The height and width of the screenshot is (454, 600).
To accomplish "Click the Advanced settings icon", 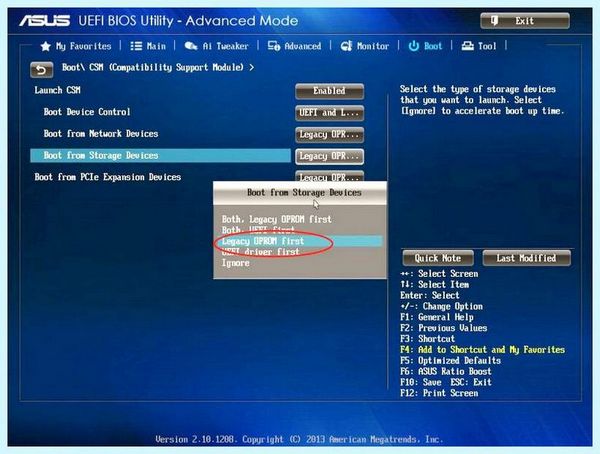I will point(274,46).
